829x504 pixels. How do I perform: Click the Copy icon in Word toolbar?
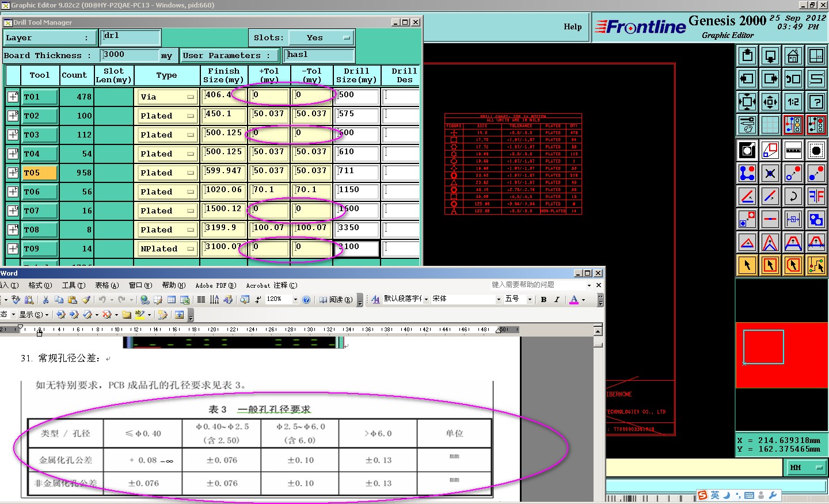[59, 300]
